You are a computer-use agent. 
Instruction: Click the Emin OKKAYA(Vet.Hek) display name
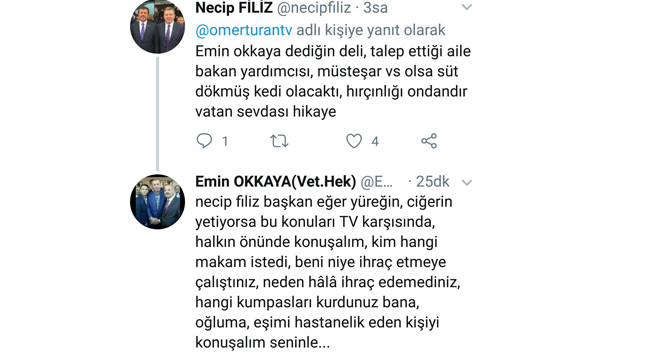(x=276, y=182)
